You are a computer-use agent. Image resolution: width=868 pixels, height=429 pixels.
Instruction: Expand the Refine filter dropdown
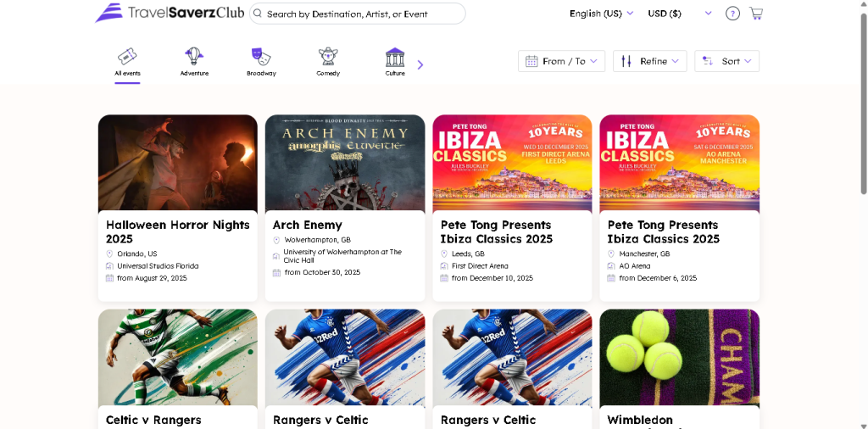pos(650,61)
